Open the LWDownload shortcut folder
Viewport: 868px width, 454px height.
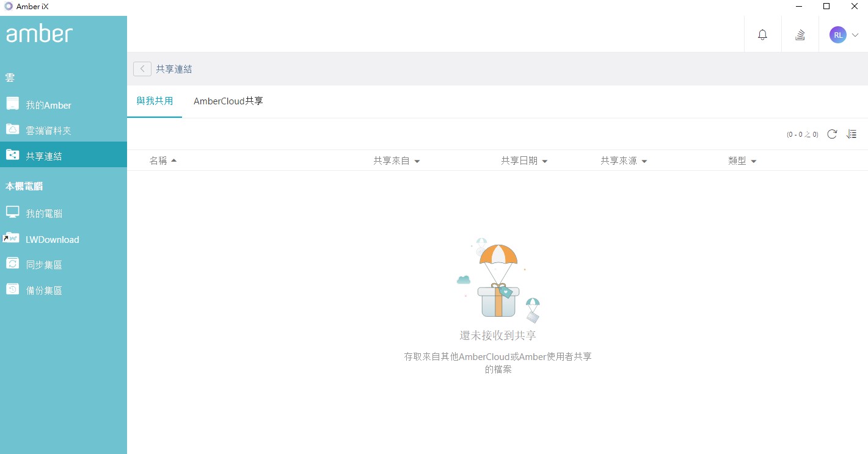pyautogui.click(x=64, y=239)
